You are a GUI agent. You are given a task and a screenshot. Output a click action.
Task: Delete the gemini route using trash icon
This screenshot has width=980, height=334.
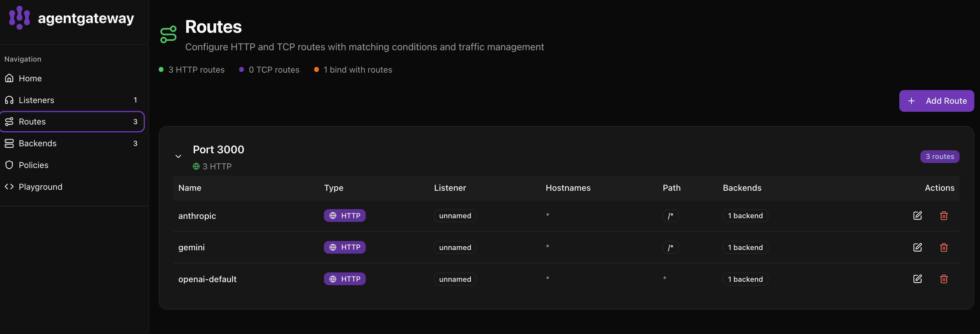[x=943, y=247]
